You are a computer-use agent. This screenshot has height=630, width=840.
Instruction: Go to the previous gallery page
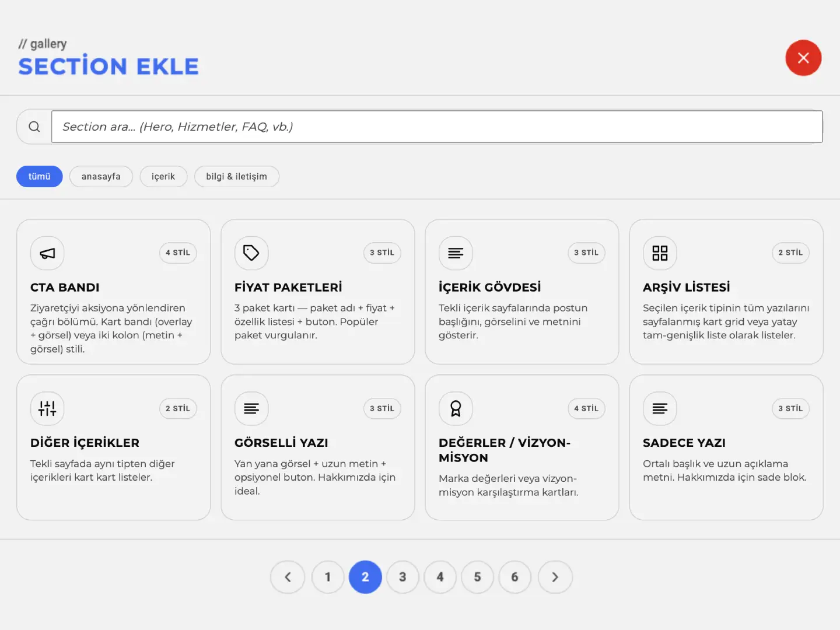[288, 577]
